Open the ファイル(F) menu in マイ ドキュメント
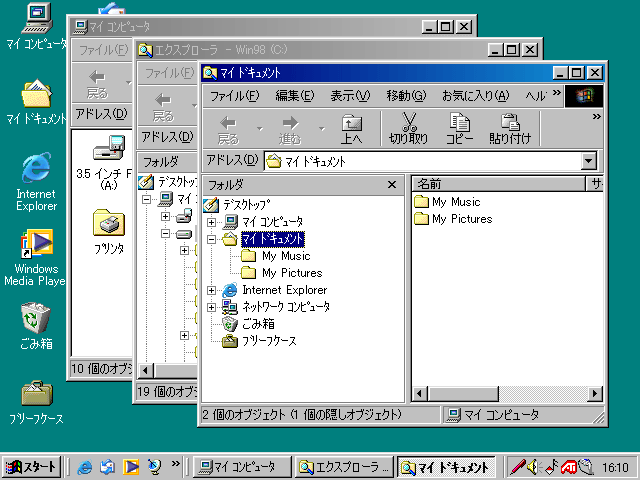 click(234, 96)
